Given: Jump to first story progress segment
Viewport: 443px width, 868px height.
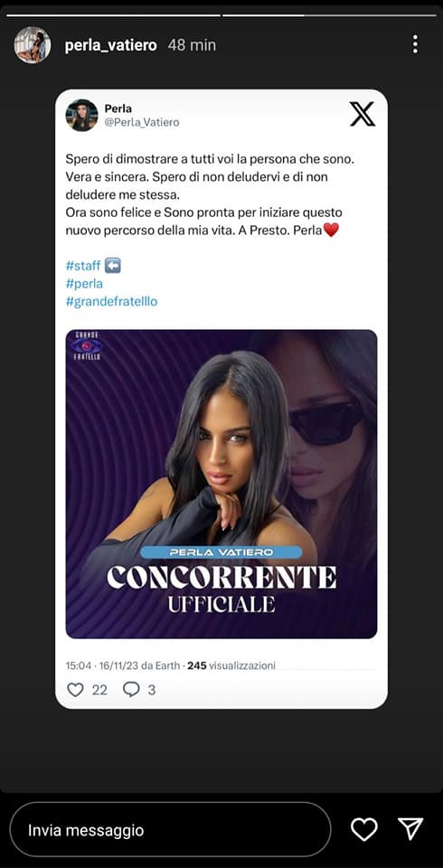Looking at the screenshot, I should pyautogui.click(x=113, y=15).
